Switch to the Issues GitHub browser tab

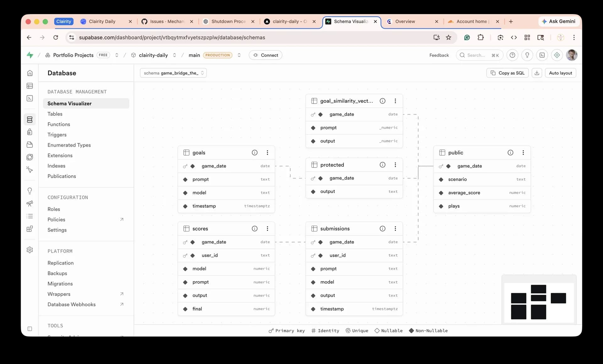(x=167, y=21)
